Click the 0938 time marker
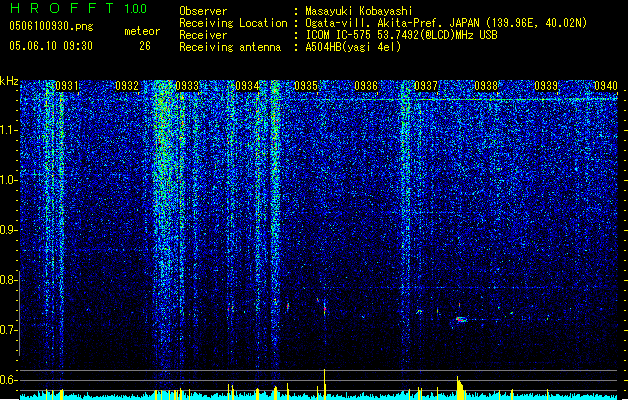The width and height of the screenshot is (629, 400). [x=486, y=86]
